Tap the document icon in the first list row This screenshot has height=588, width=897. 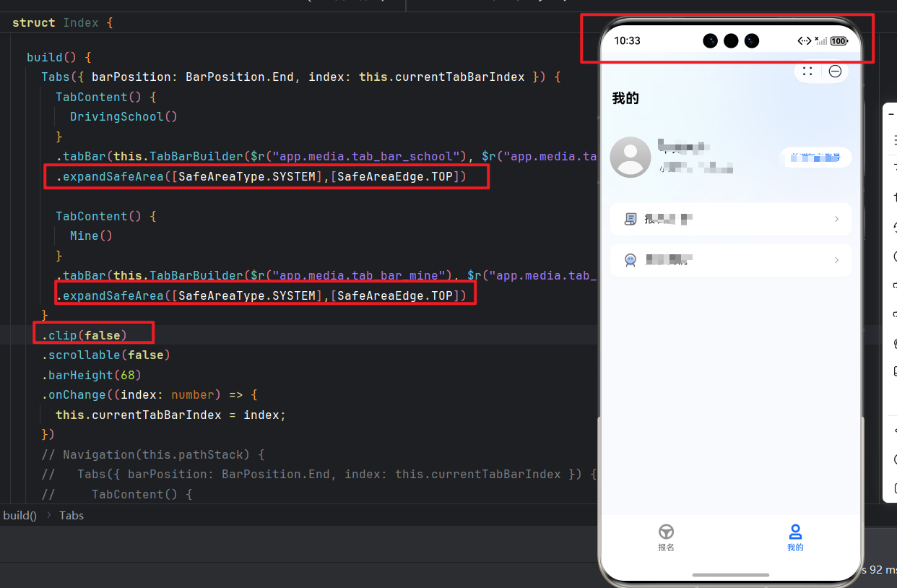pyautogui.click(x=630, y=219)
